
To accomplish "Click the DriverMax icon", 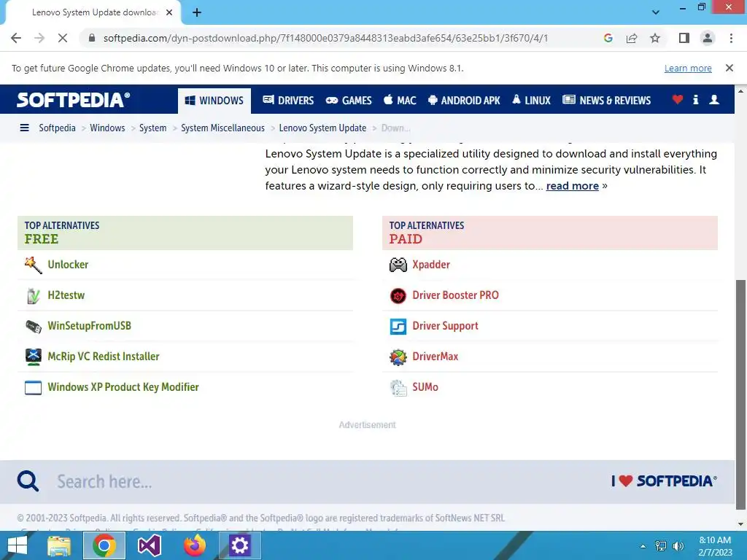I will [x=398, y=357].
